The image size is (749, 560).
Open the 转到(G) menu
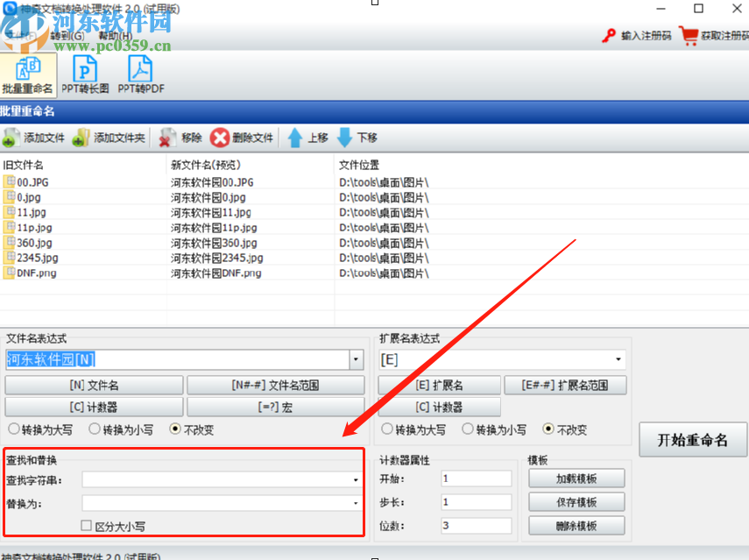click(67, 36)
